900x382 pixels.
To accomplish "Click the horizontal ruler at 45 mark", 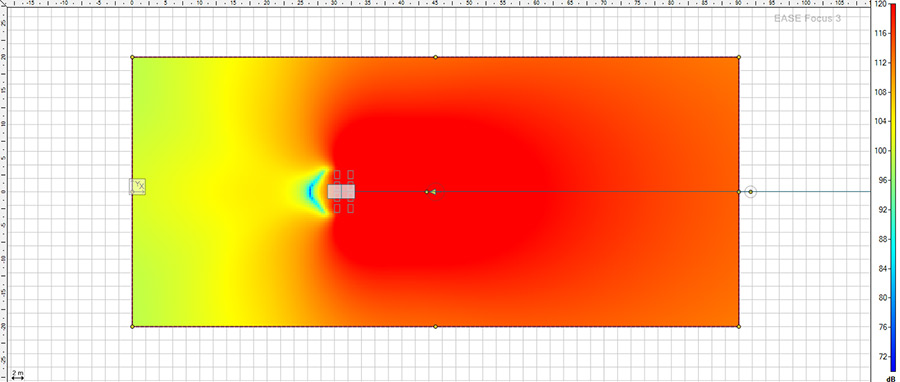I will coord(436,3).
